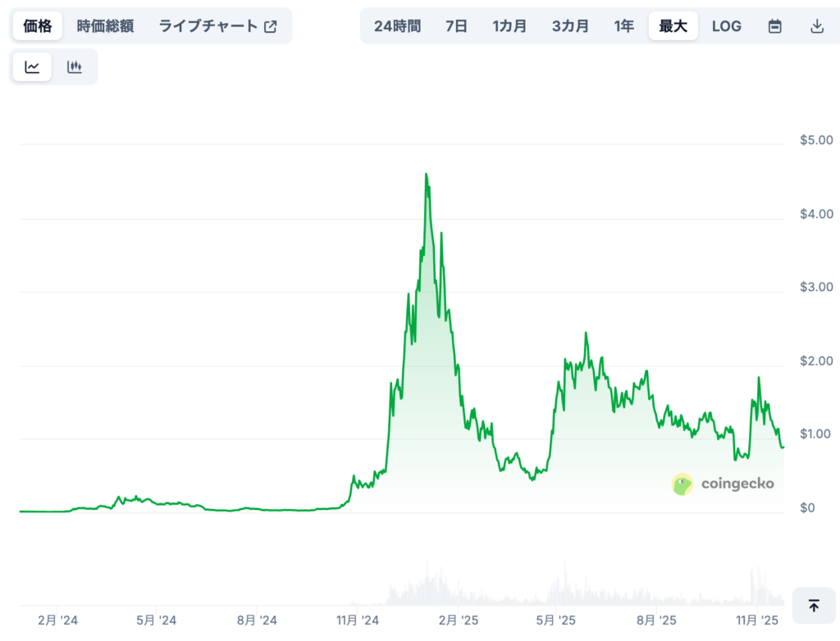Enable logarithmic scale with the LOG button
The height and width of the screenshot is (641, 840).
click(727, 25)
